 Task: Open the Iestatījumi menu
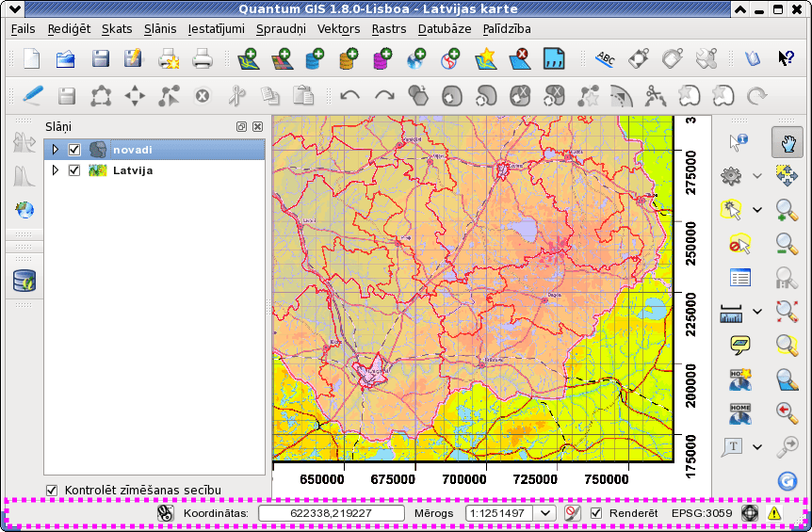coord(216,29)
